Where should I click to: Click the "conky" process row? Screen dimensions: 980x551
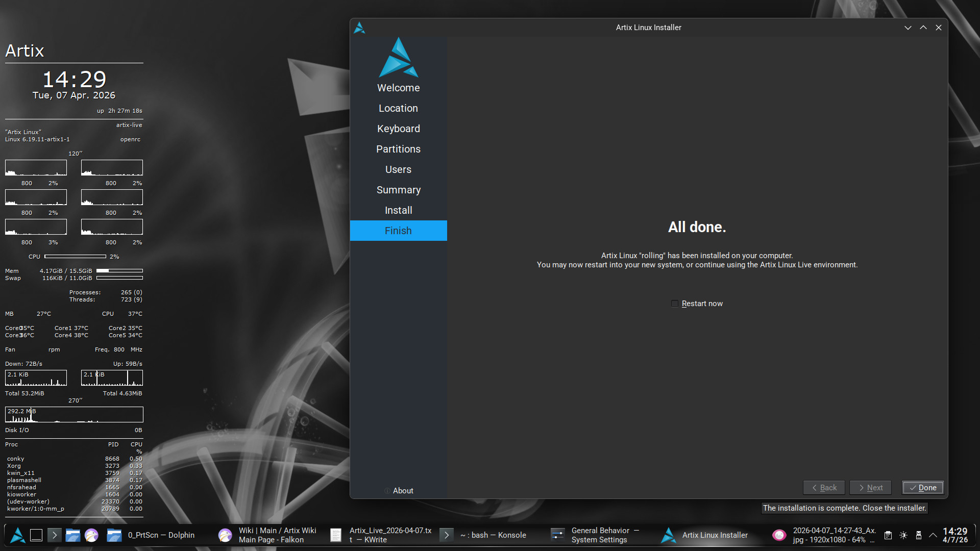75,459
